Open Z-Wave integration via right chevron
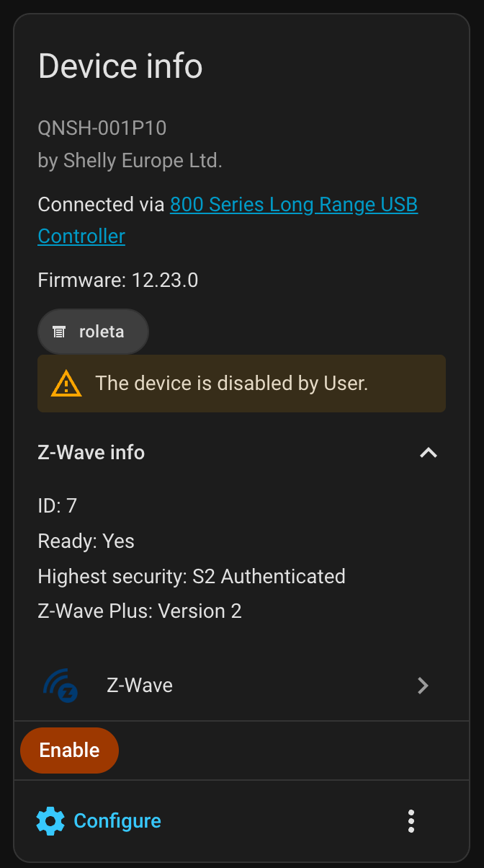The height and width of the screenshot is (868, 484). coord(423,686)
